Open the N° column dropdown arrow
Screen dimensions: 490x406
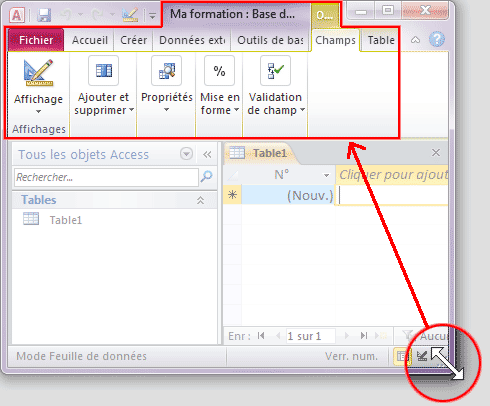click(327, 175)
